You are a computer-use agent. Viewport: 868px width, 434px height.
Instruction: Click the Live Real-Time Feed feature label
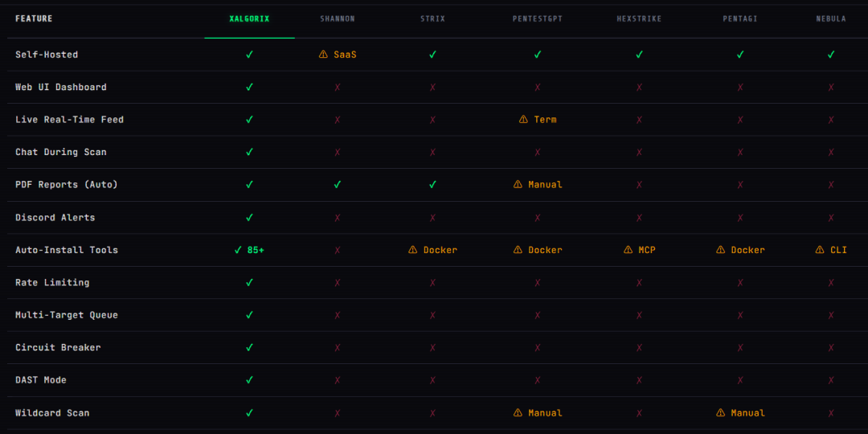69,120
